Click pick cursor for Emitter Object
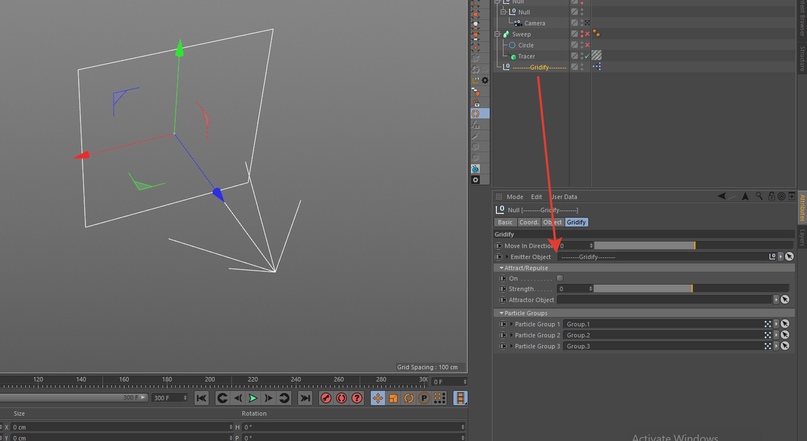The image size is (807, 441). (789, 257)
